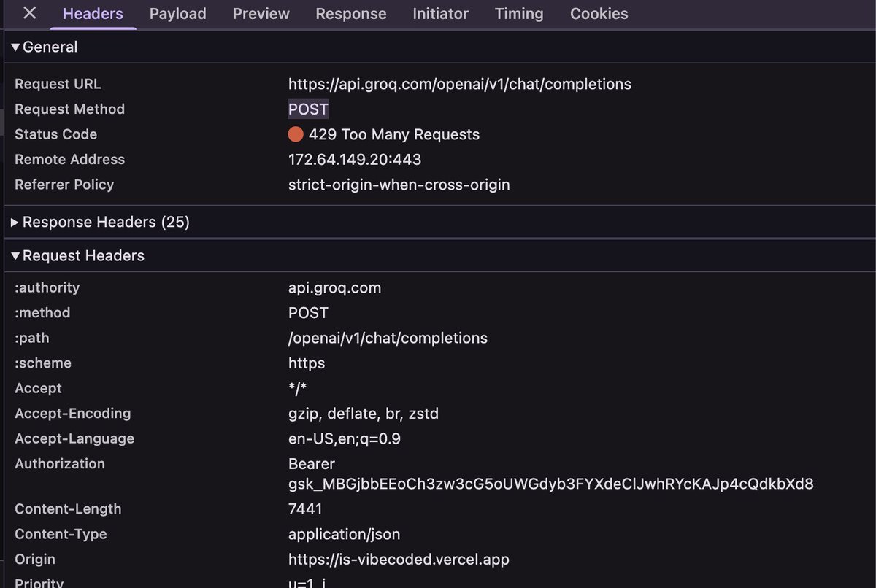Click the en-US,en;q=0.9 value

click(345, 438)
